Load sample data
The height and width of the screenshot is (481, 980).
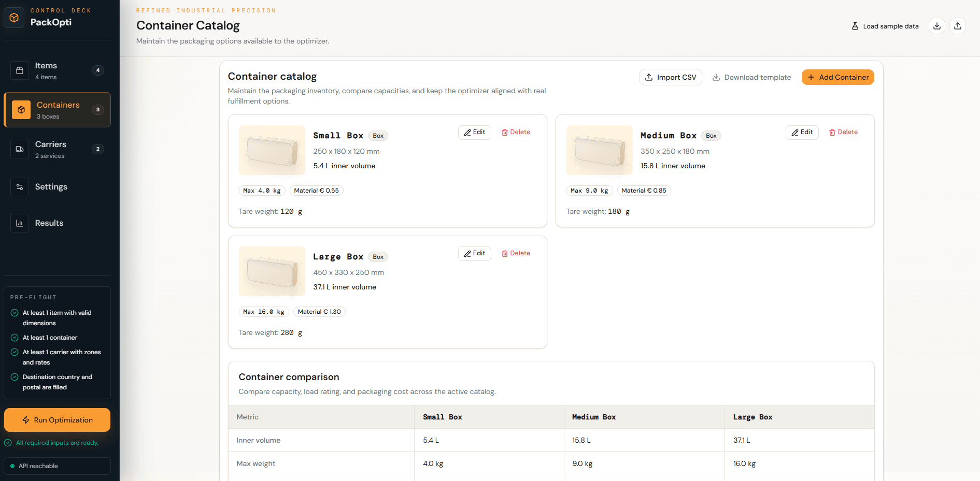click(885, 26)
